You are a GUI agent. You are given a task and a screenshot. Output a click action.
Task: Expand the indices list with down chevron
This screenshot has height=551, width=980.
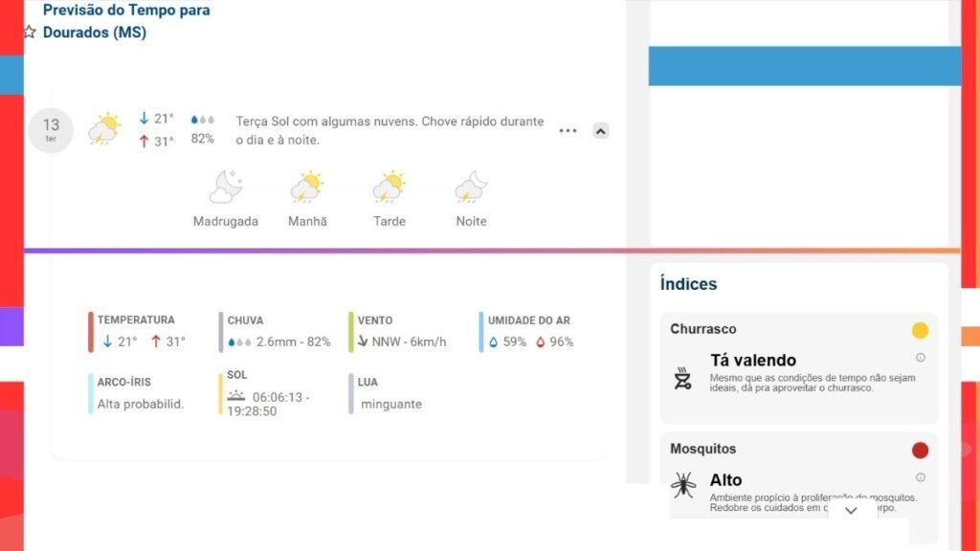[x=851, y=511]
